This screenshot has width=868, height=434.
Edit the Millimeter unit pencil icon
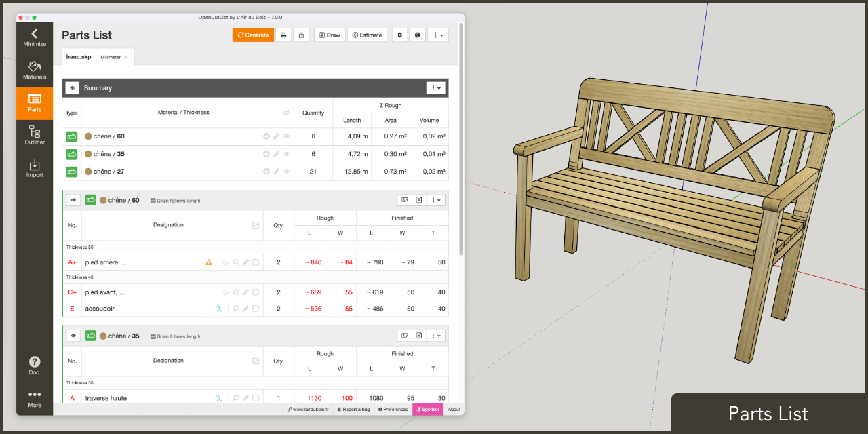pyautogui.click(x=125, y=57)
